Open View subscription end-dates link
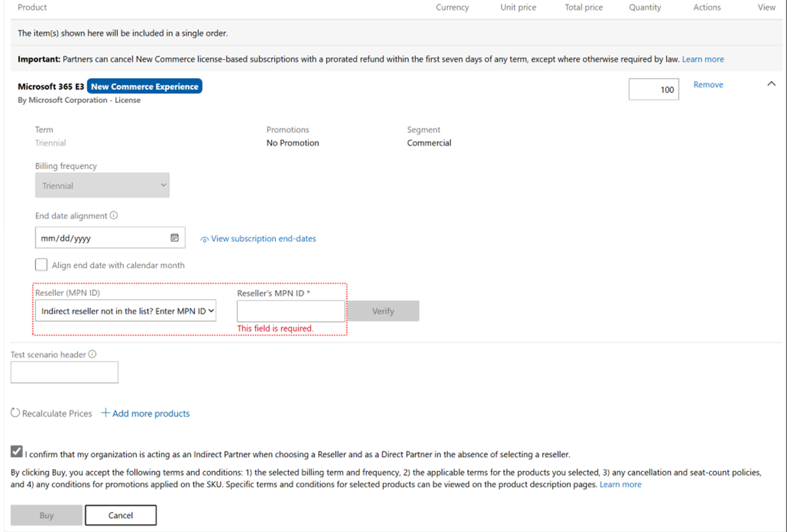The height and width of the screenshot is (532, 788). (263, 239)
